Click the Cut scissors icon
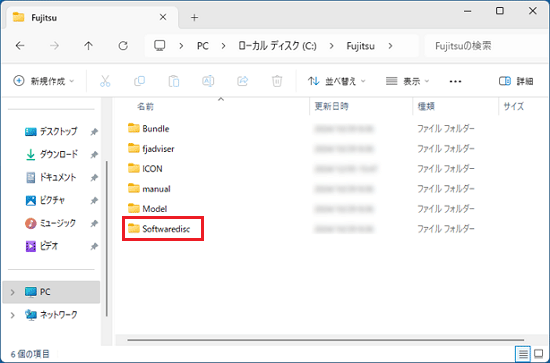The image size is (550, 363). click(x=105, y=81)
